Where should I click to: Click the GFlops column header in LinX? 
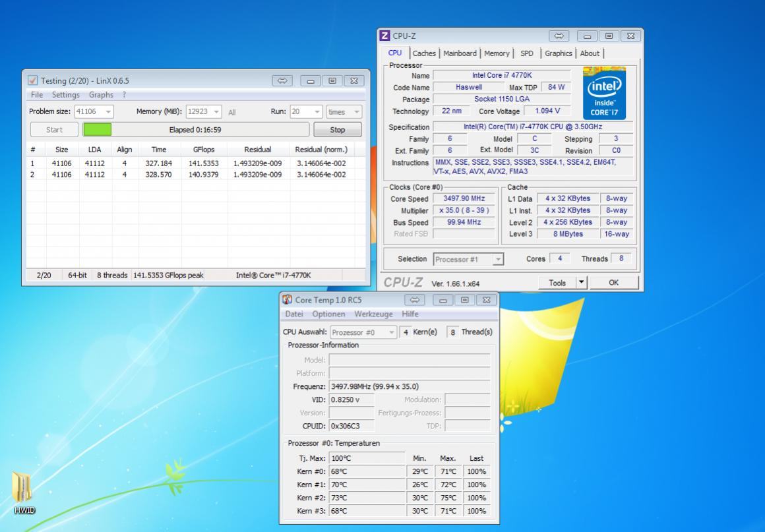tap(203, 150)
